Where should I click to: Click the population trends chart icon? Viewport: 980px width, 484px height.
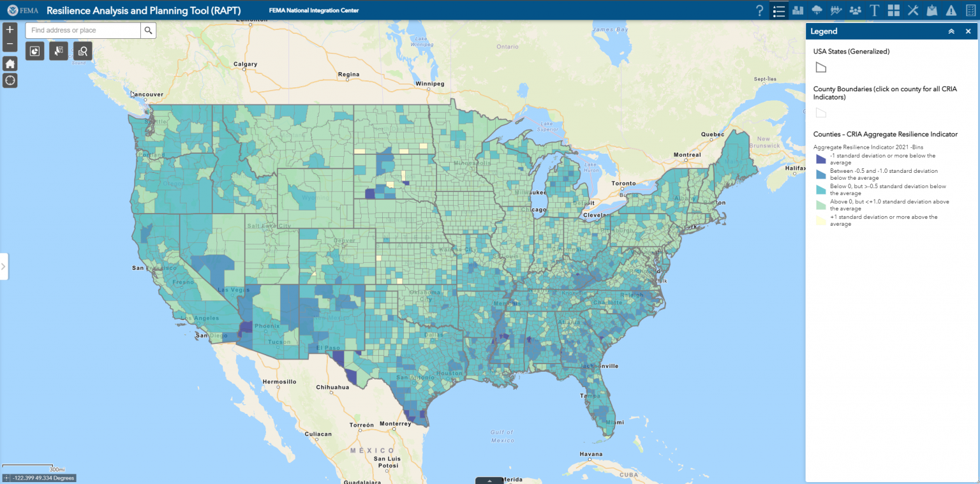point(836,10)
